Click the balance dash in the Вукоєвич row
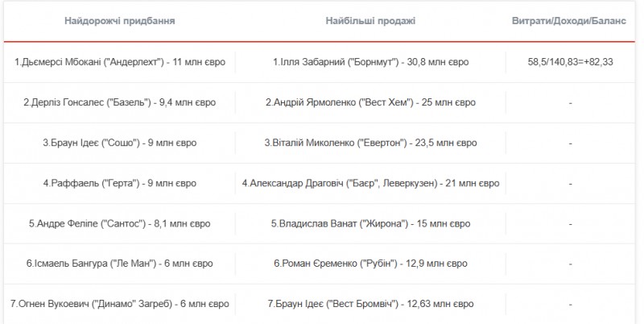This screenshot has height=324, width=644. (570, 304)
